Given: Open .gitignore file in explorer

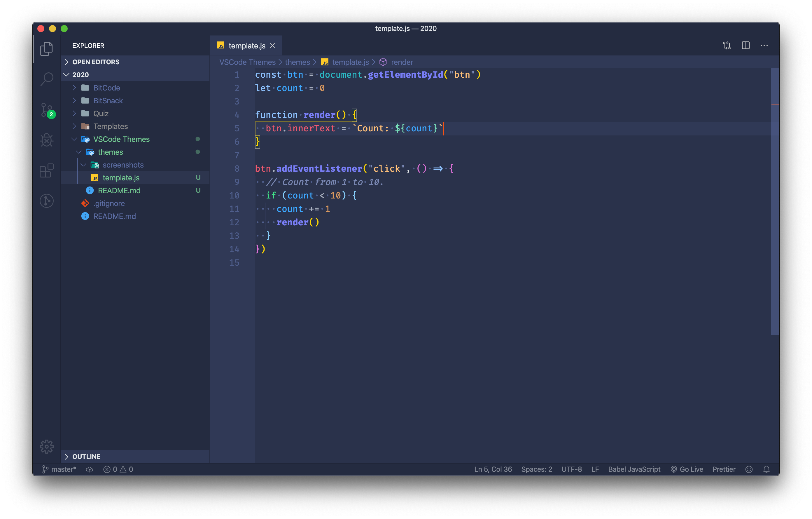Looking at the screenshot, I should click(x=109, y=203).
